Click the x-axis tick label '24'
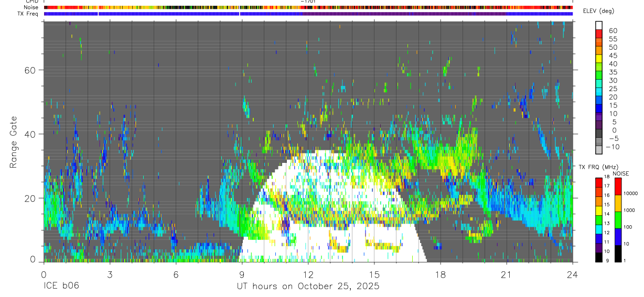The image size is (644, 297). [x=573, y=274]
